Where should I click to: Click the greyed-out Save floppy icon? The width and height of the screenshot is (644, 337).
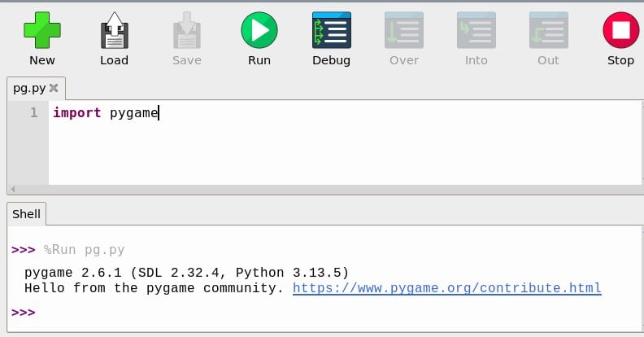[x=187, y=30]
